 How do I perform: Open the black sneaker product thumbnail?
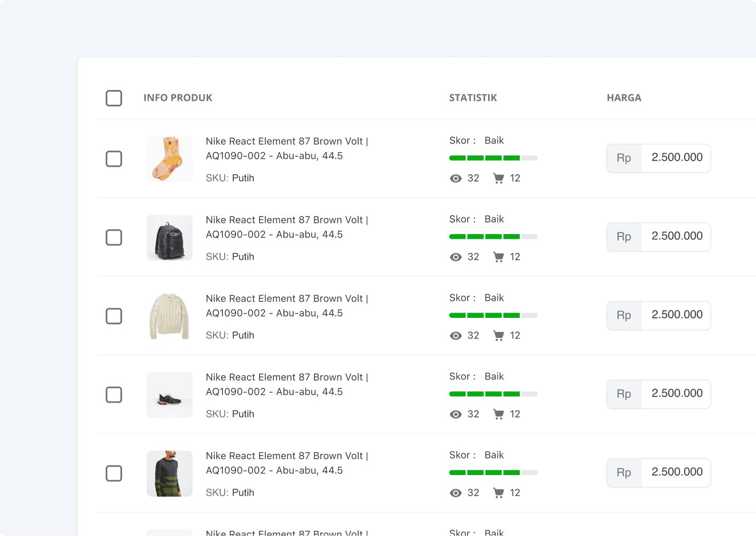point(169,395)
